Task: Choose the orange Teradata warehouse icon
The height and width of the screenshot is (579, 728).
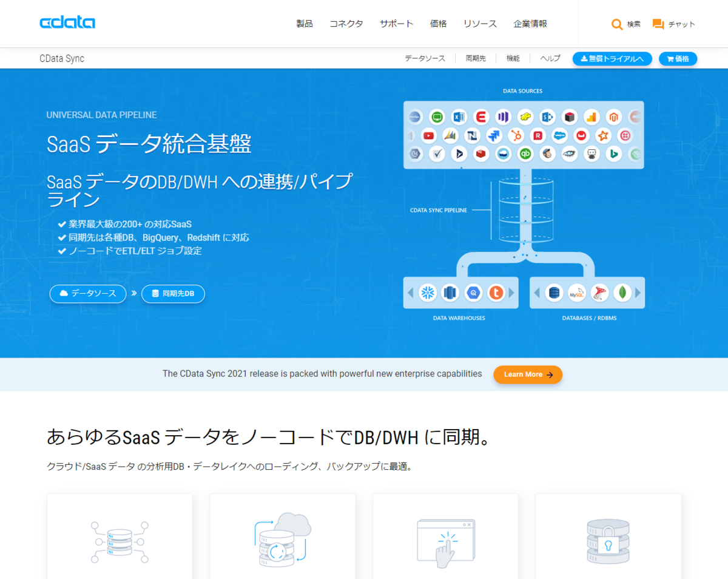Action: (x=496, y=293)
